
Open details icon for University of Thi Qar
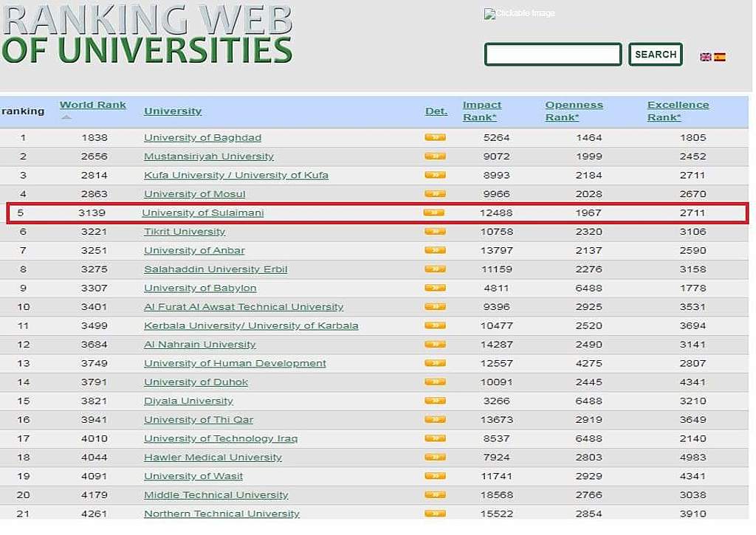435,419
